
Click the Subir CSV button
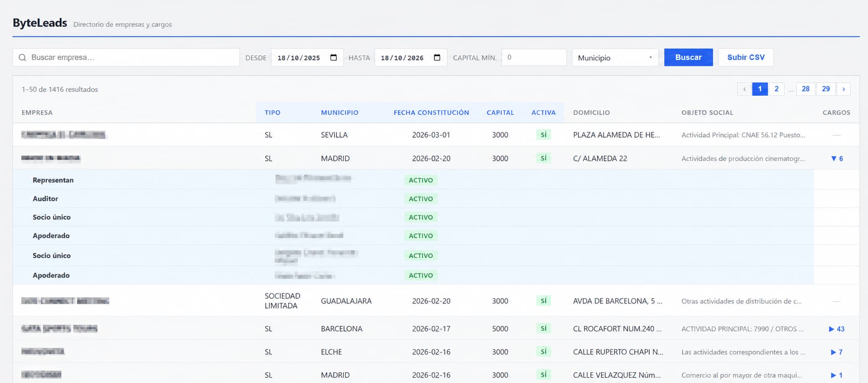[746, 57]
